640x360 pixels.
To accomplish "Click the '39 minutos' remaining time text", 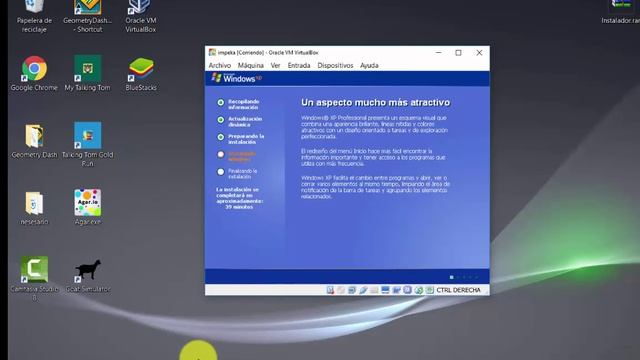I will point(239,207).
